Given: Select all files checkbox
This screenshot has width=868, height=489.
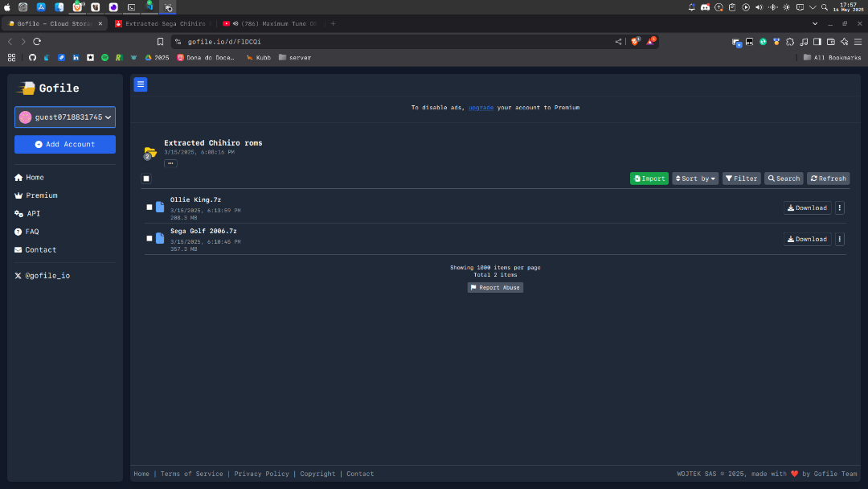Looking at the screenshot, I should point(146,179).
